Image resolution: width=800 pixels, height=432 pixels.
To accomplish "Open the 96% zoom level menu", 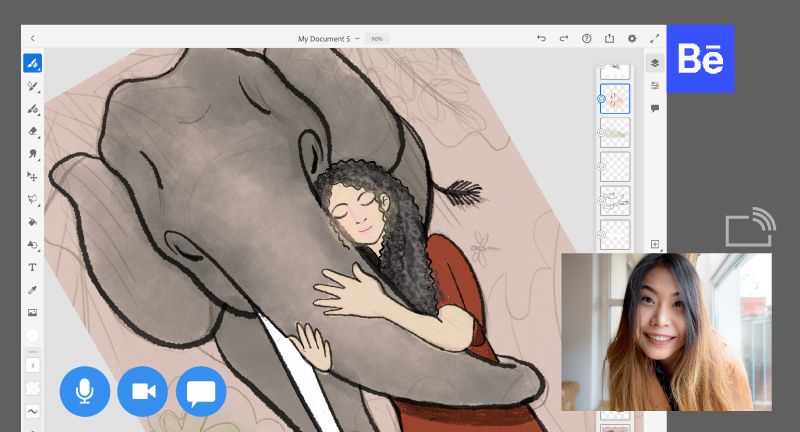I will [377, 38].
